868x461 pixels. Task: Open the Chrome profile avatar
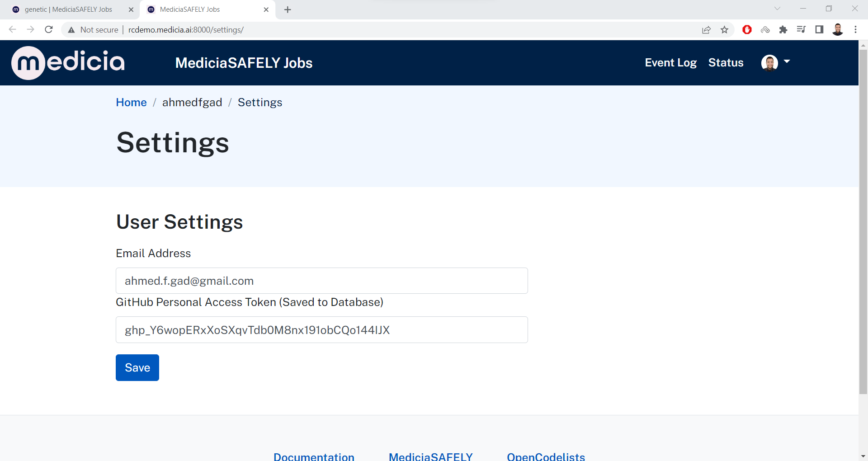click(838, 30)
